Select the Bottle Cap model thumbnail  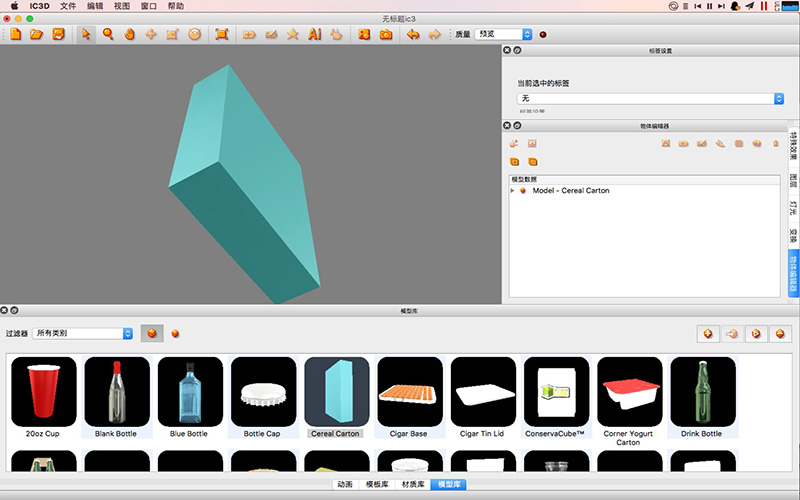pos(263,391)
